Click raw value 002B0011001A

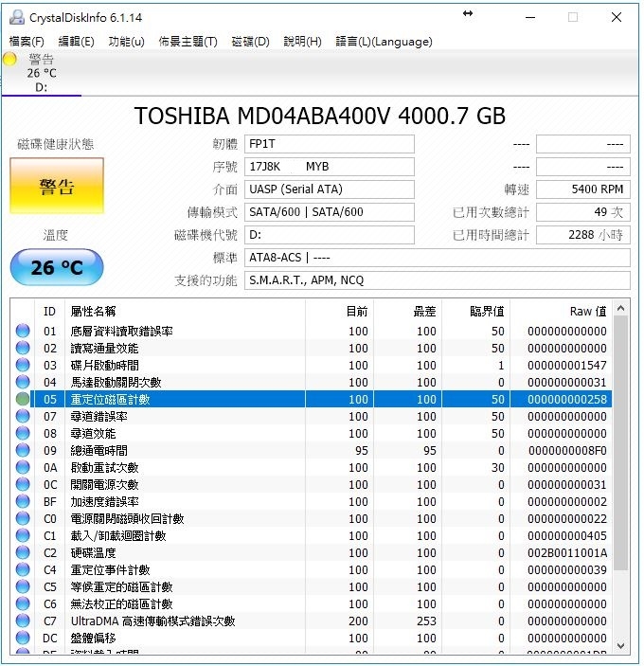pyautogui.click(x=567, y=552)
